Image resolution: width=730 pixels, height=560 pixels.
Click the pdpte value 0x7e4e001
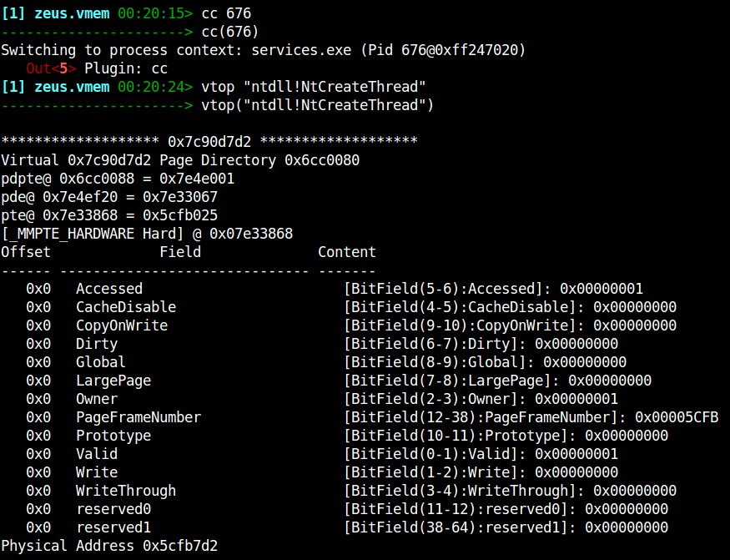pyautogui.click(x=197, y=179)
